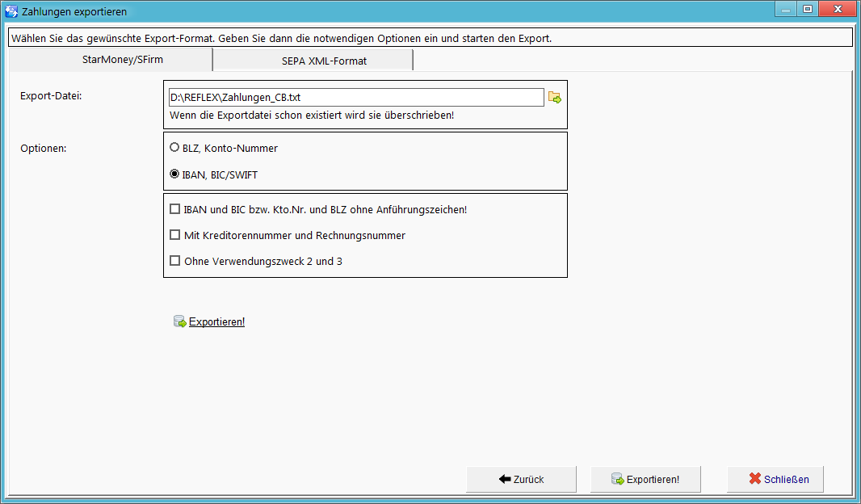The image size is (861, 504).
Task: Click the Zahlungen exportieren app icon in title bar
Action: click(x=11, y=11)
